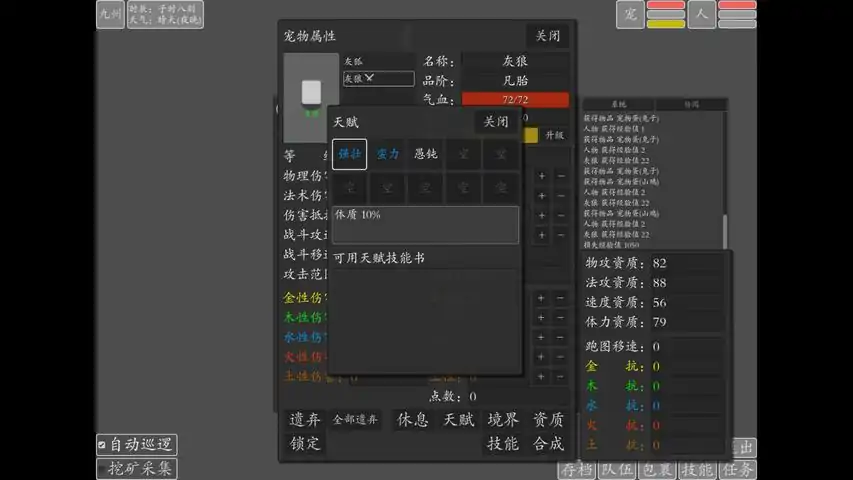Decrease the 土性伤害 stat with minus
Viewport: 853px width, 480px height.
561,377
